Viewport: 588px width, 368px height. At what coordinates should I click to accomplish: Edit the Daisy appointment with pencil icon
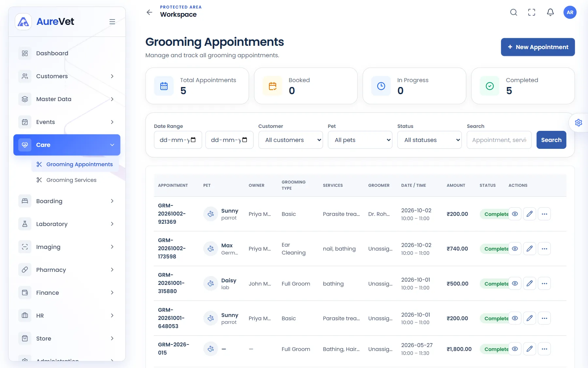point(530,284)
